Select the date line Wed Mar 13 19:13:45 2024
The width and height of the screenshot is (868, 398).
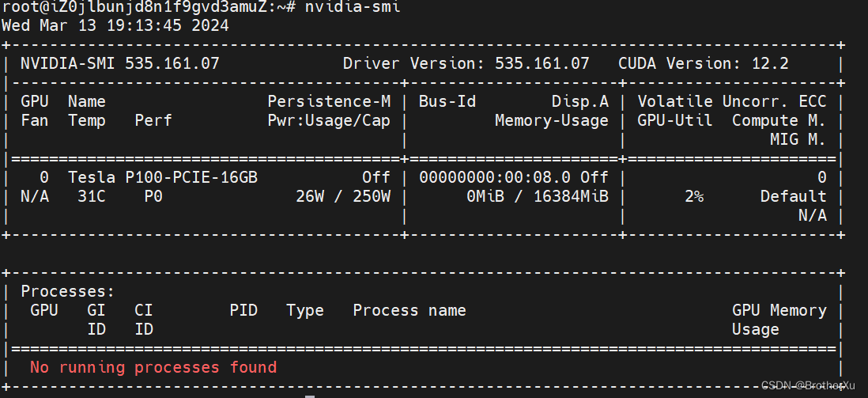click(x=115, y=25)
